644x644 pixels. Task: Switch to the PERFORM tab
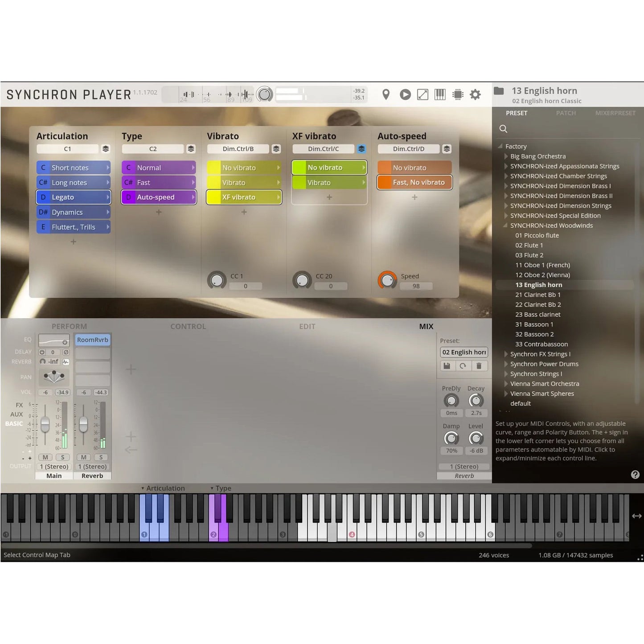coord(69,326)
